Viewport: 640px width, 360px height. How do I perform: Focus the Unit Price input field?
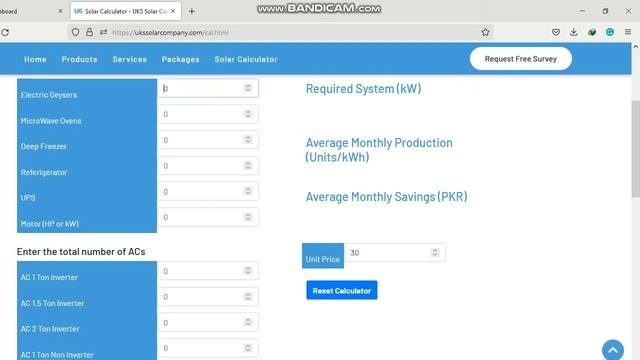[395, 253]
